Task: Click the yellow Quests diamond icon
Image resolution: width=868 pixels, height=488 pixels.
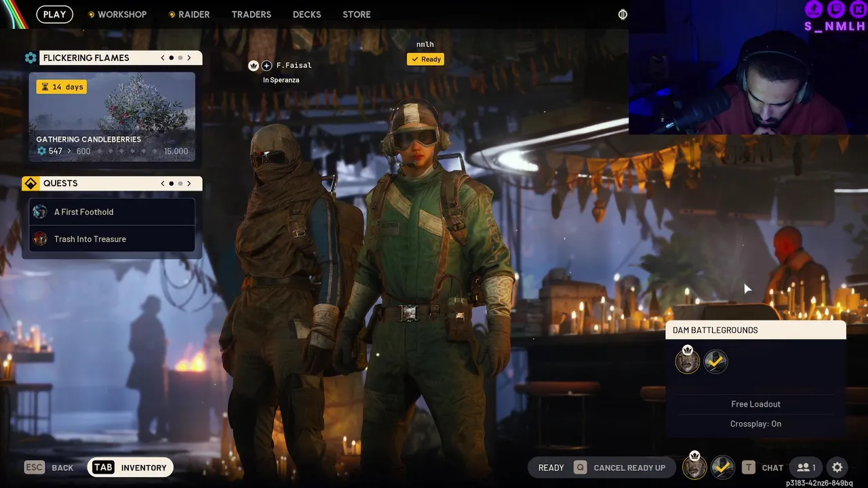Action: click(x=31, y=184)
